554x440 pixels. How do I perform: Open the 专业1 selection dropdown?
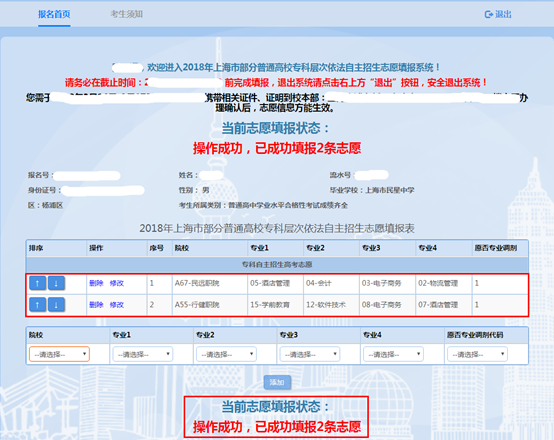[143, 354]
